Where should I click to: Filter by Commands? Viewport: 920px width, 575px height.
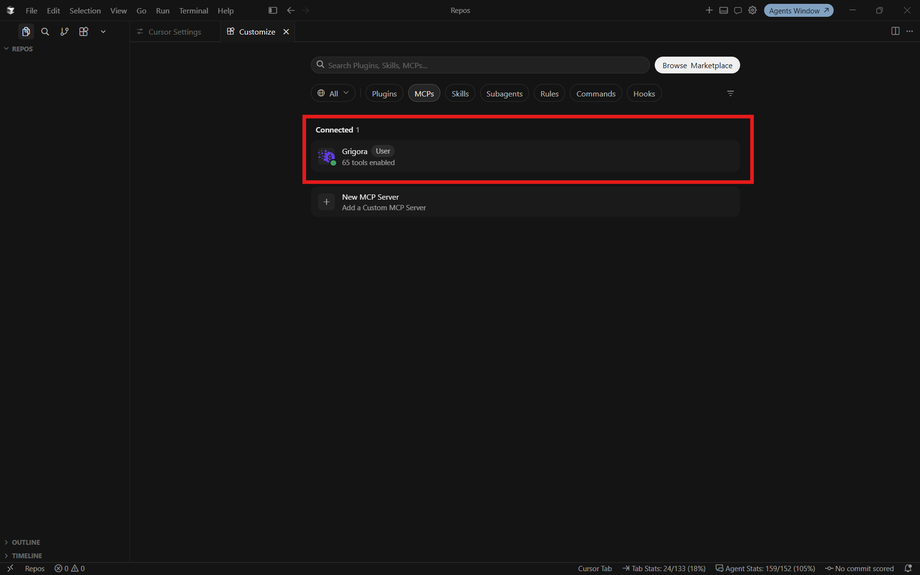coord(596,93)
